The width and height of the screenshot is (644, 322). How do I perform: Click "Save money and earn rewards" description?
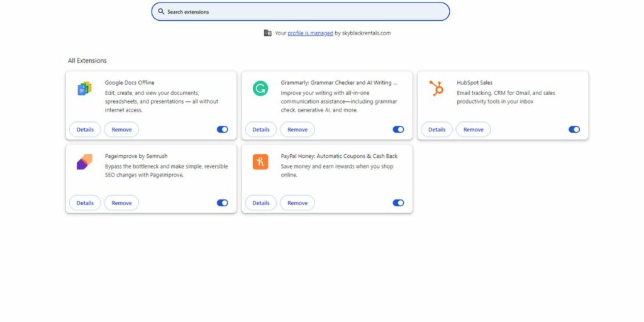[337, 171]
